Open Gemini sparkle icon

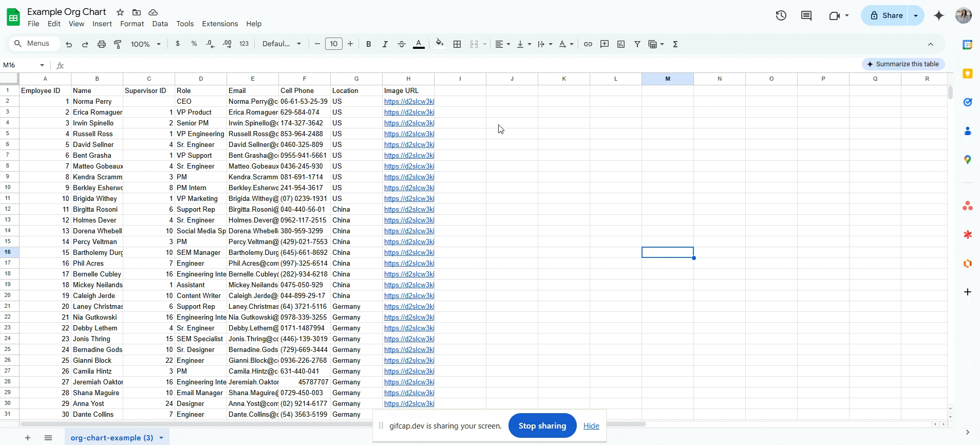pos(939,15)
